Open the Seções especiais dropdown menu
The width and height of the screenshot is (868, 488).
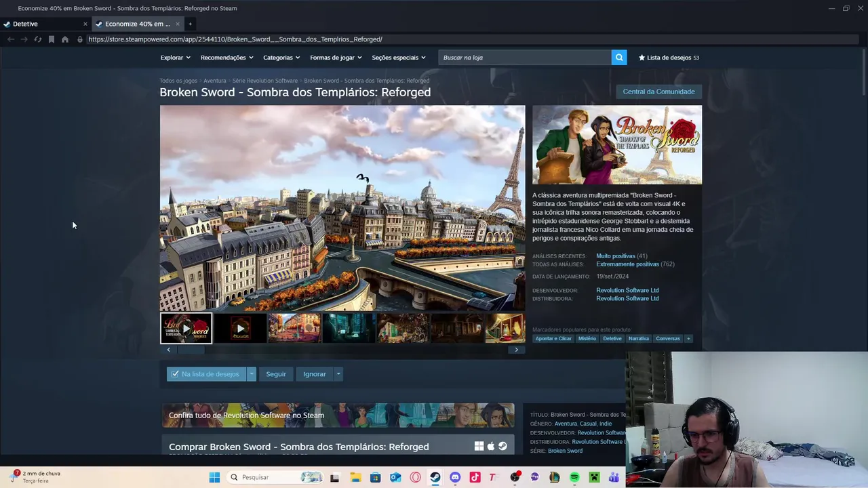point(399,58)
